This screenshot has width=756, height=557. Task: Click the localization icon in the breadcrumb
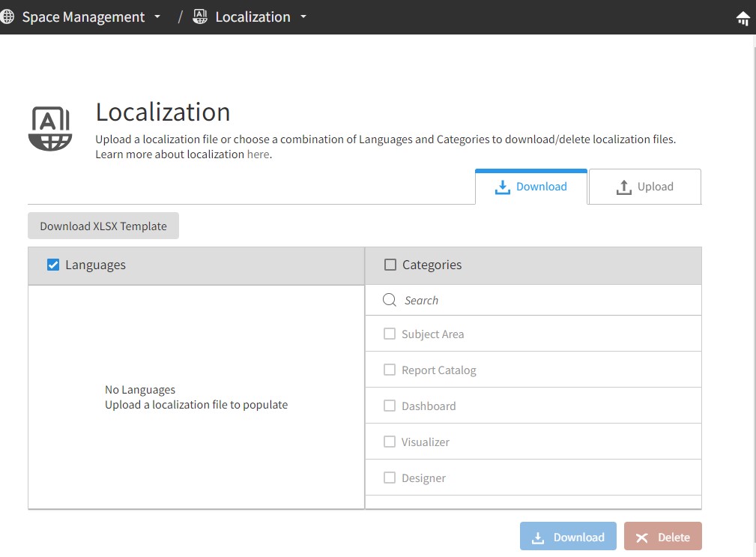tap(199, 16)
